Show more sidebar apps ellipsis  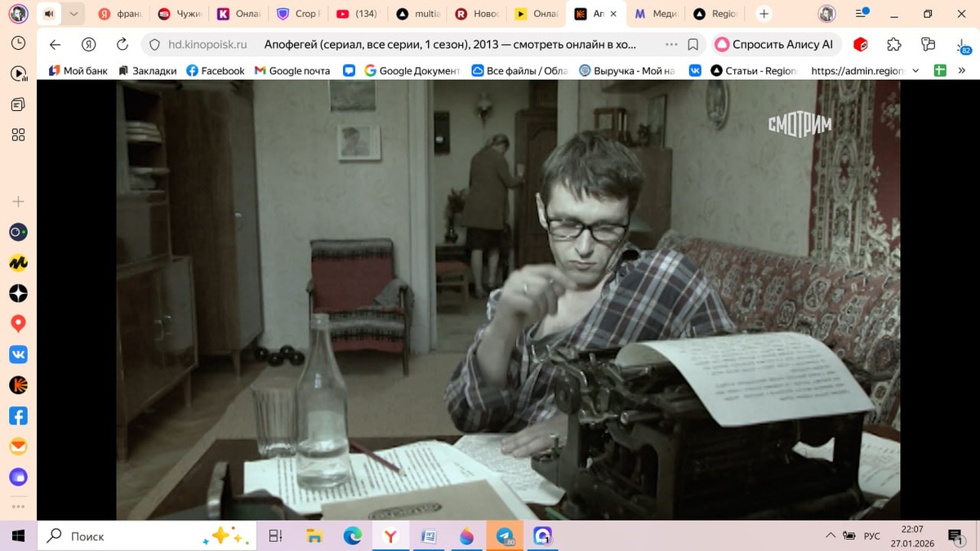(18, 506)
